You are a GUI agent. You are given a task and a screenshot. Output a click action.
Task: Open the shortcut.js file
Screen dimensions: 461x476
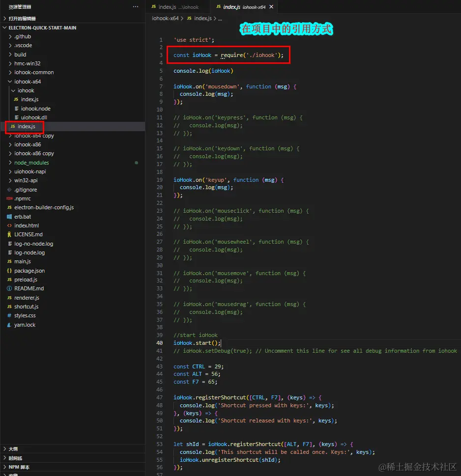point(73,307)
